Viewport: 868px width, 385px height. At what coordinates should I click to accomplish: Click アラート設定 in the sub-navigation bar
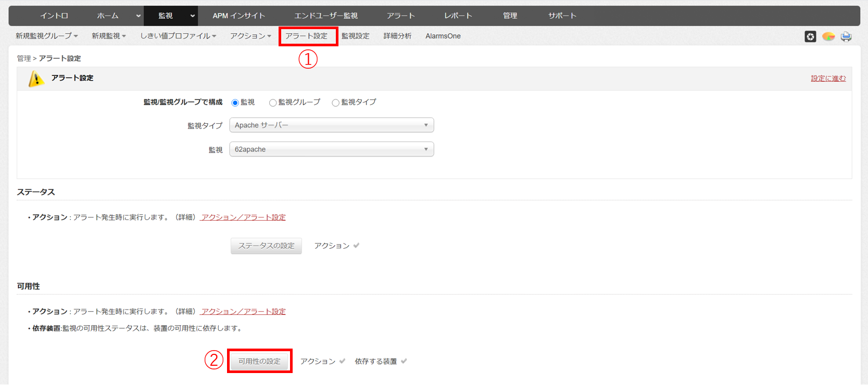click(307, 36)
